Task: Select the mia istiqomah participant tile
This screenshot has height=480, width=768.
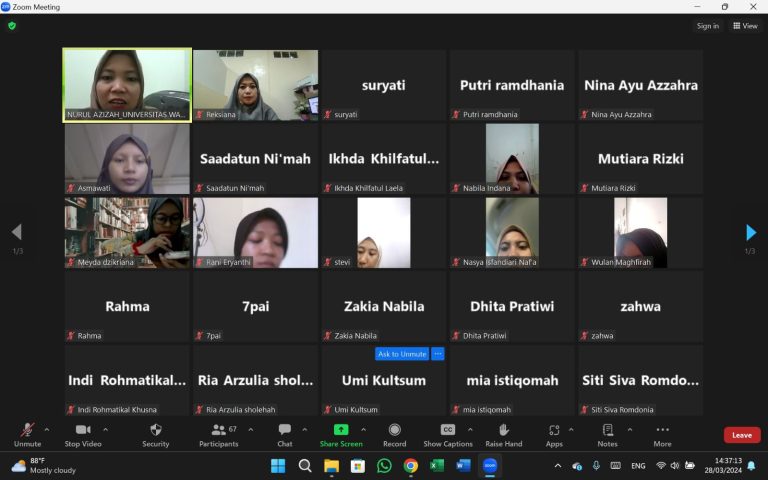Action: click(x=512, y=380)
